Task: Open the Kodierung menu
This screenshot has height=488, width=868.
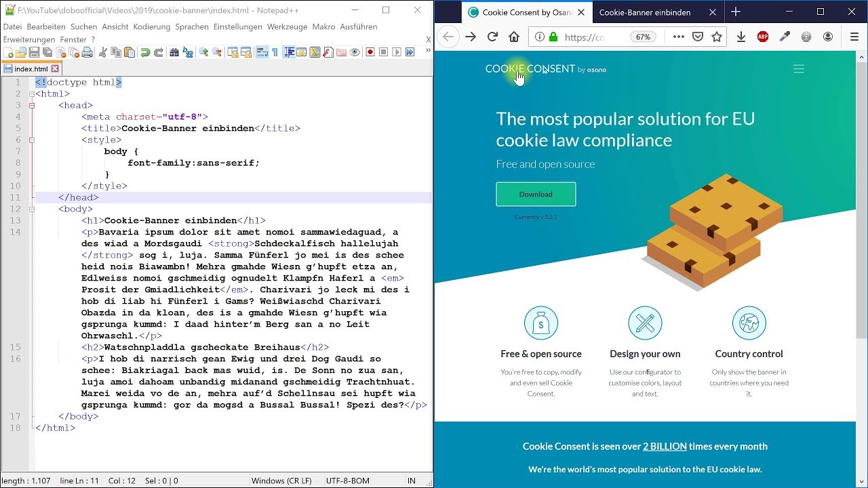Action: pos(152,26)
